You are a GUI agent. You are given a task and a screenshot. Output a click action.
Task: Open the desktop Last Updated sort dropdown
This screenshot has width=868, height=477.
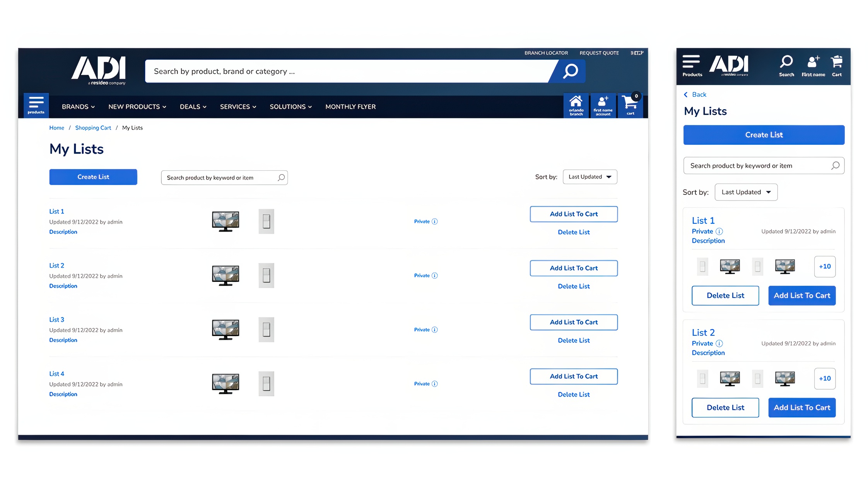590,177
